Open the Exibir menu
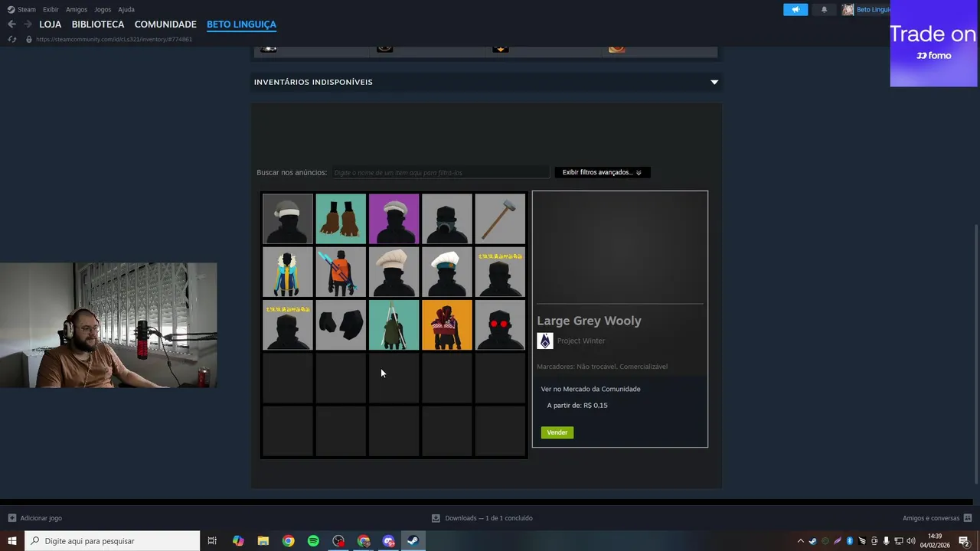This screenshot has width=980, height=551. 51,10
